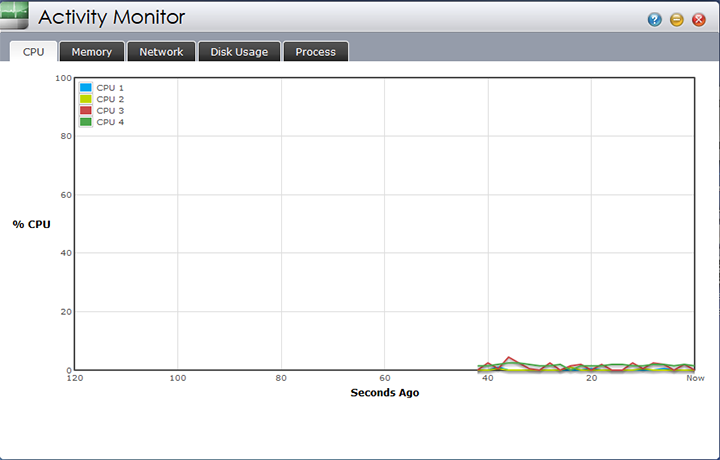Go to the Disk Usage tab

[239, 51]
